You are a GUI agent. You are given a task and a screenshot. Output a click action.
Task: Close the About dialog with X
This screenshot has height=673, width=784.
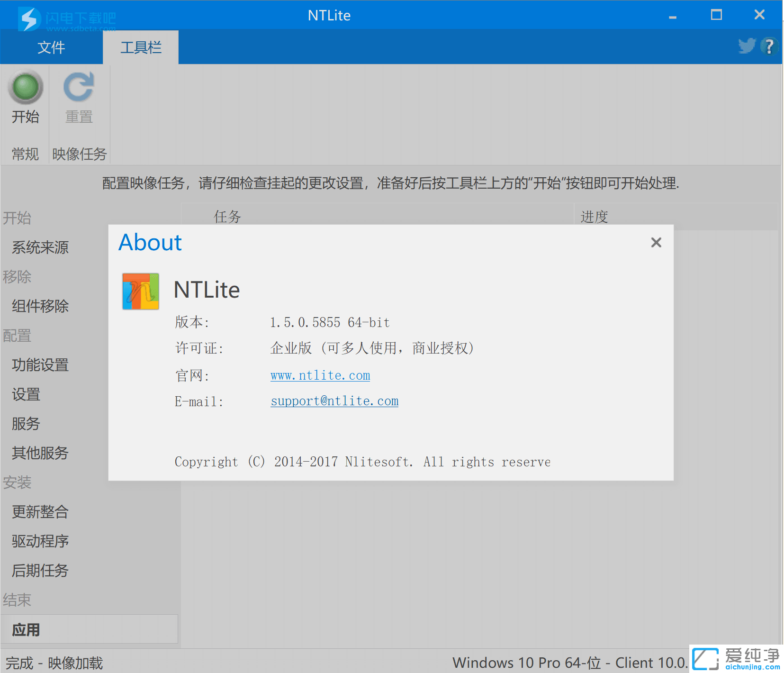tap(656, 243)
